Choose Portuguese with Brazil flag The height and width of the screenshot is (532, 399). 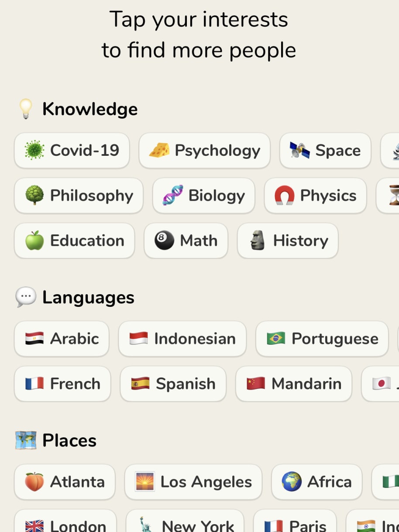tap(322, 339)
